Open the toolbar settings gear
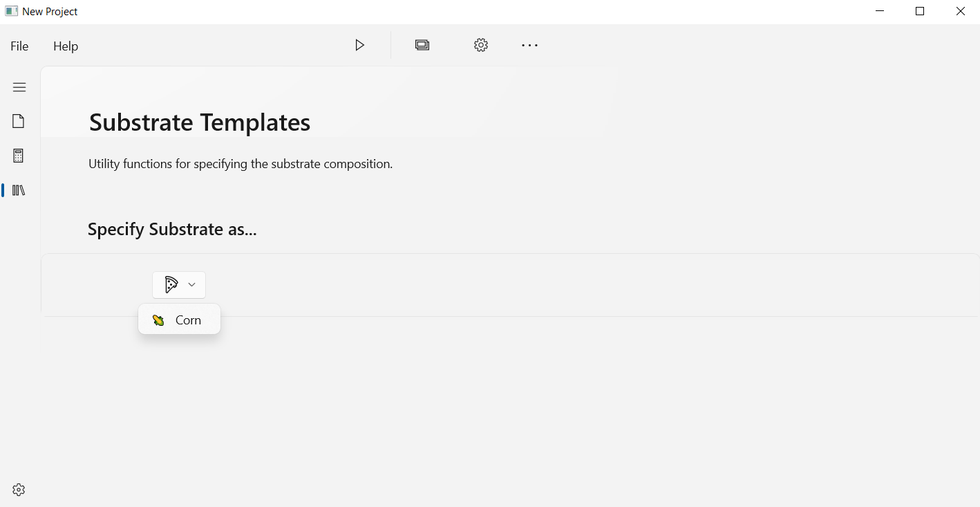Screen dimensions: 980x507 point(481,45)
